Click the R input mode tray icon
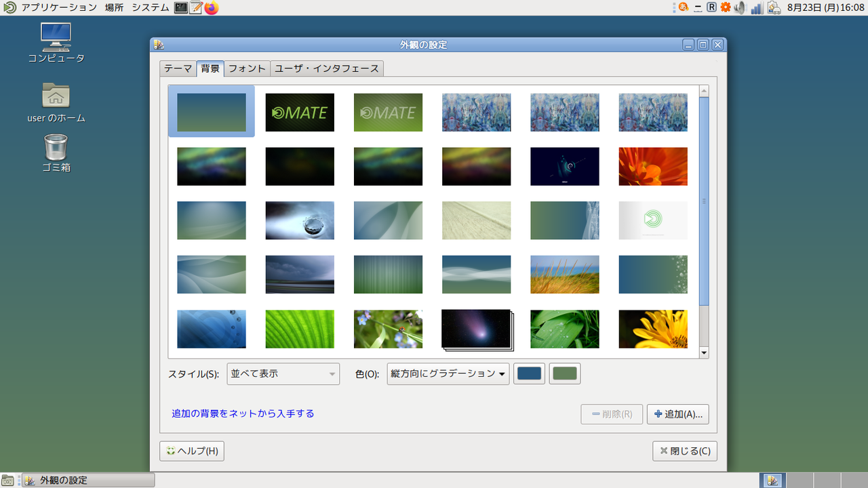 pos(711,7)
